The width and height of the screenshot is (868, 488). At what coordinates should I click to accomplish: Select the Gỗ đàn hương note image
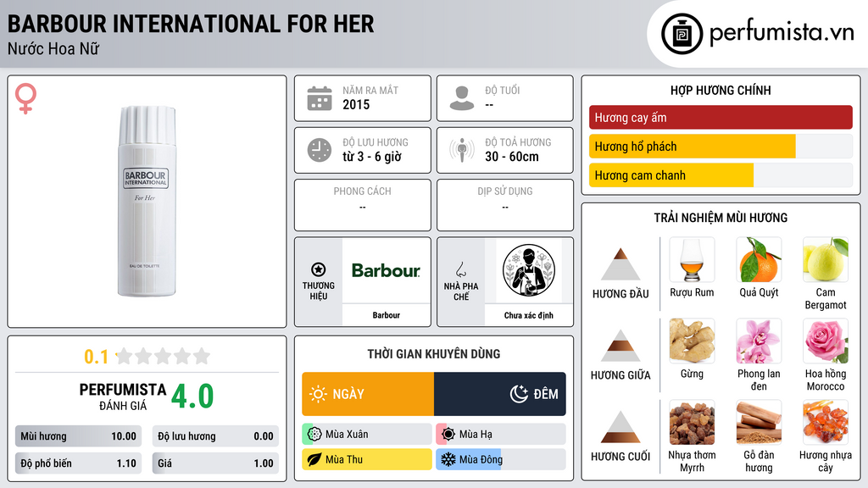(x=759, y=423)
